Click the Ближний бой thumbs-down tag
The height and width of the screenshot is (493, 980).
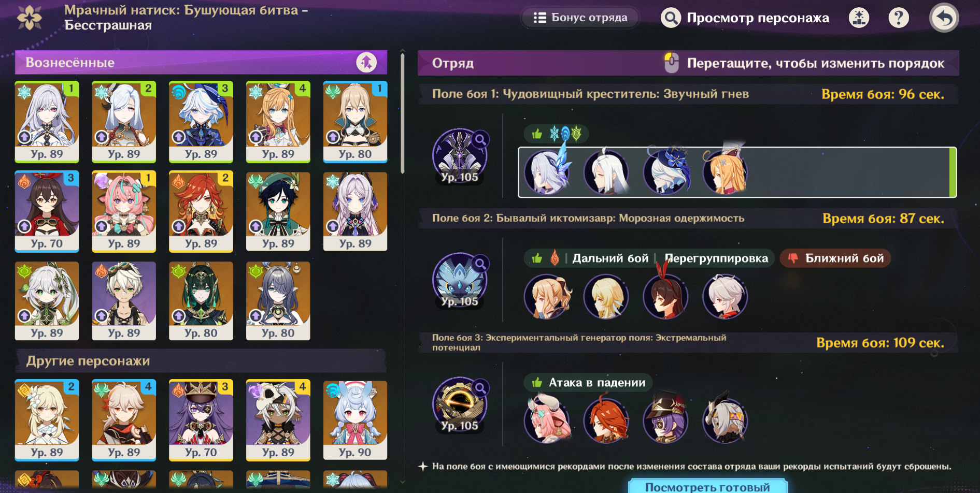pos(835,258)
